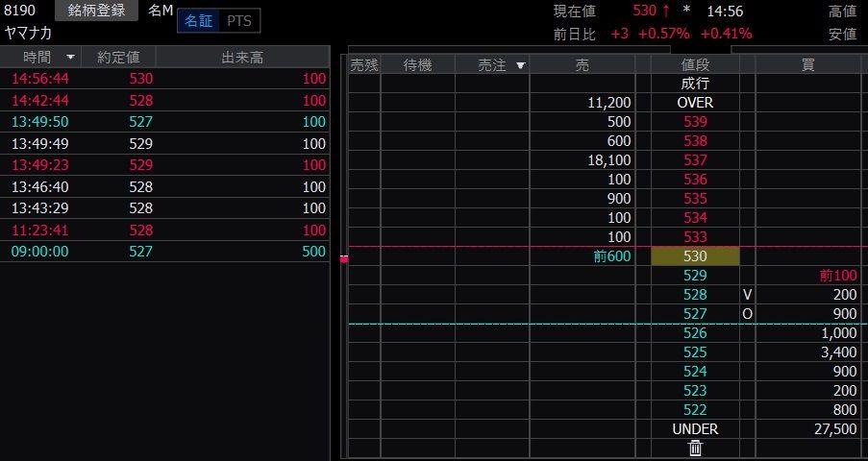This screenshot has width=868, height=461.
Task: Click the 8190 stock code field
Action: (21, 11)
